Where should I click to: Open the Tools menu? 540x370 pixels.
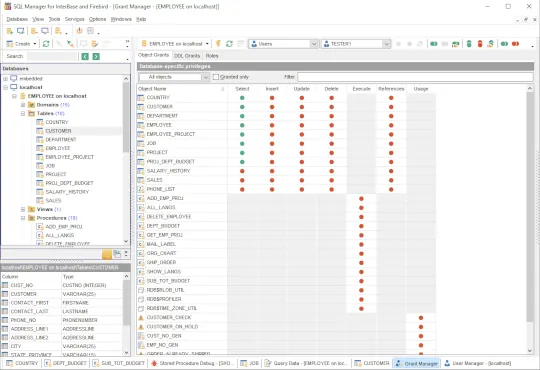(54, 19)
